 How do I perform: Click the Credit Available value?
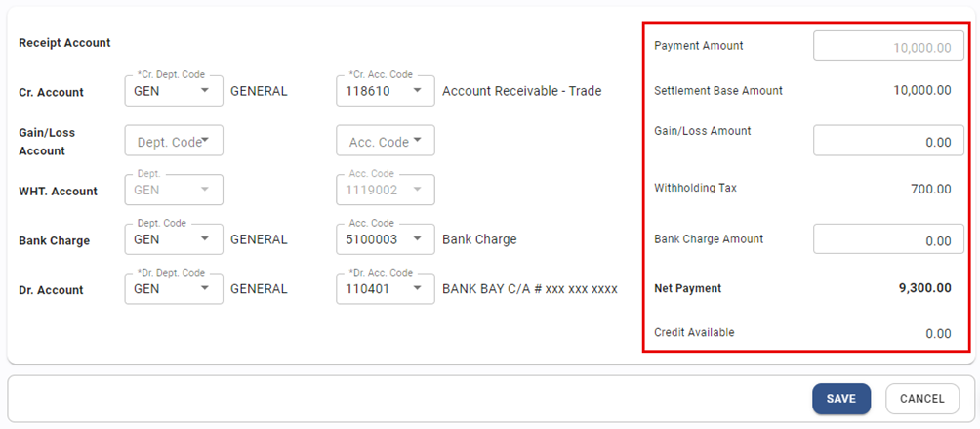[x=937, y=333]
